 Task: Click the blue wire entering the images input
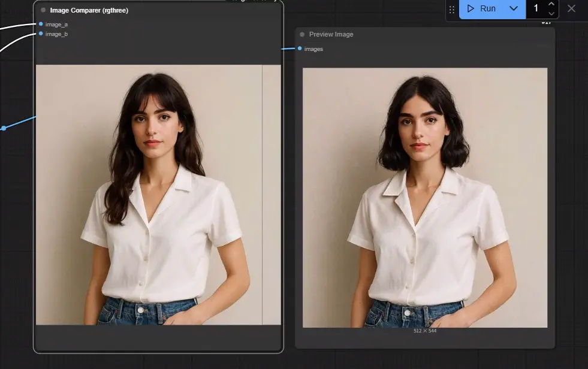pos(288,49)
